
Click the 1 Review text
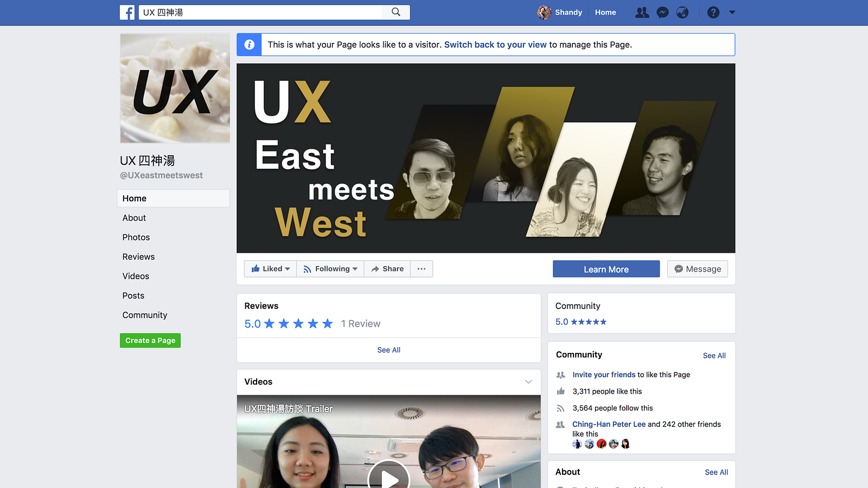[361, 324]
